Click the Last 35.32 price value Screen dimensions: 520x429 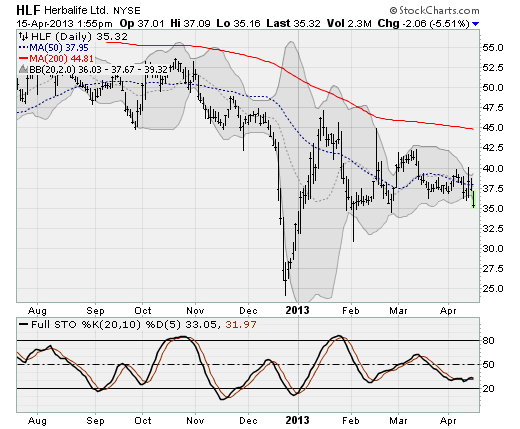click(x=293, y=24)
